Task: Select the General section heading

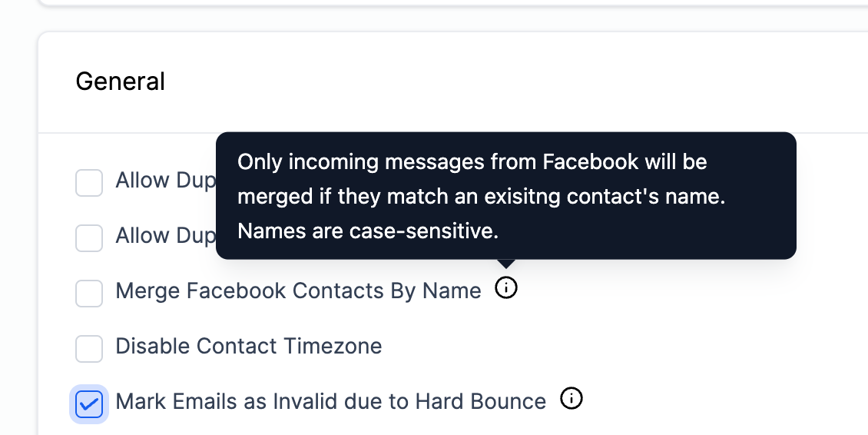Action: (x=120, y=81)
